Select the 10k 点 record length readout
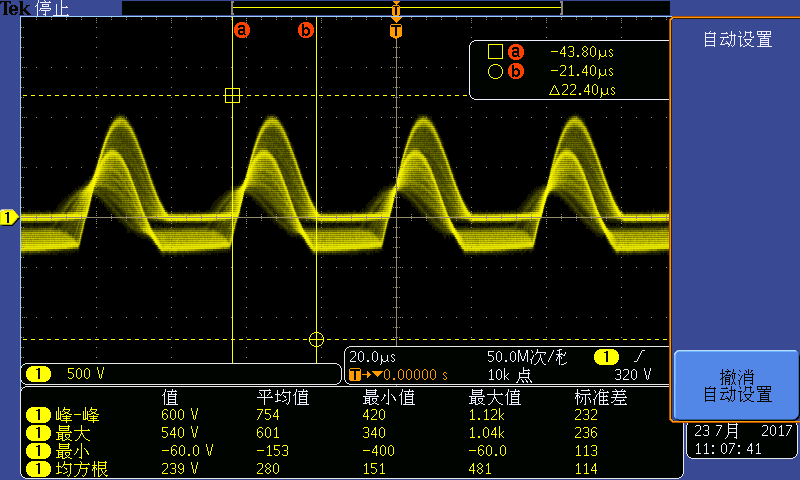This screenshot has width=800, height=480. 509,375
